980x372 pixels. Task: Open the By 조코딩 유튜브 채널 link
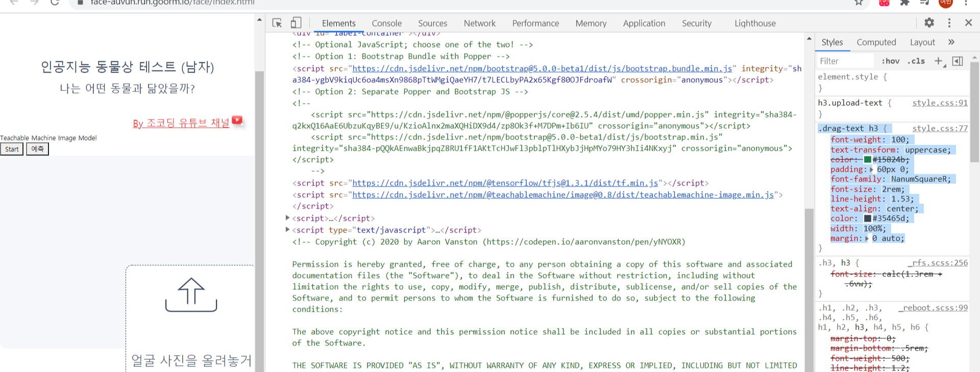coord(181,123)
